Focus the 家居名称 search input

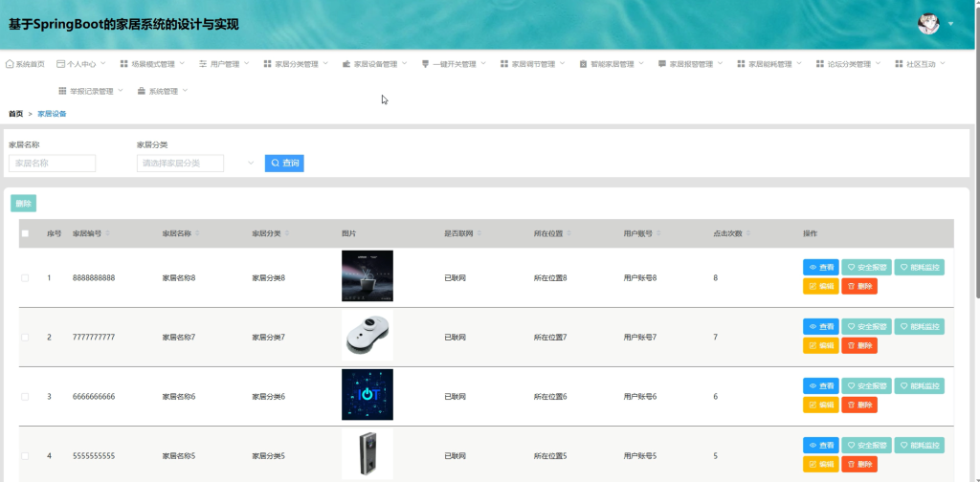[52, 163]
